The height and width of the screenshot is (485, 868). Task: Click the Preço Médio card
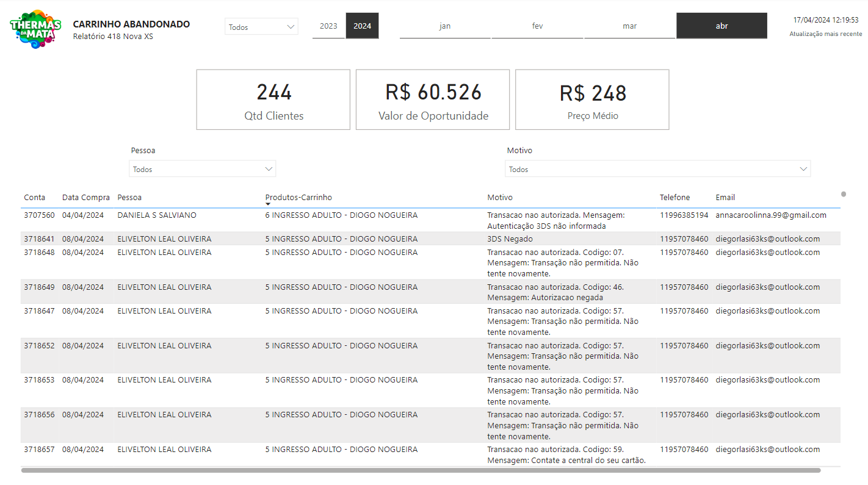pos(592,99)
